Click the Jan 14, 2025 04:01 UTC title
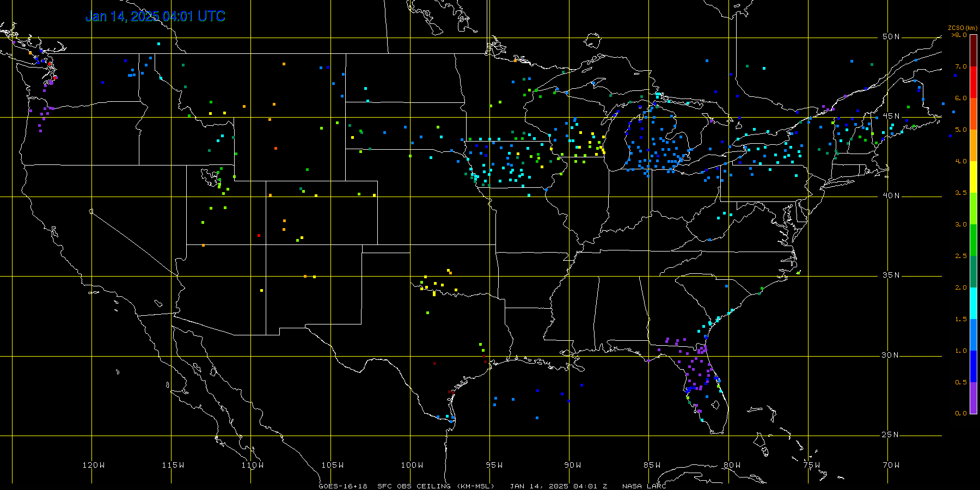Screen dimensions: 980x490 click(x=155, y=16)
